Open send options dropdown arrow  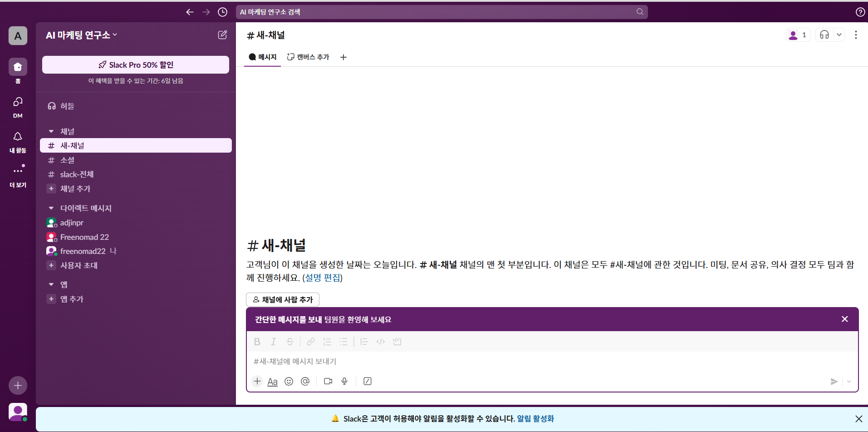click(x=849, y=382)
